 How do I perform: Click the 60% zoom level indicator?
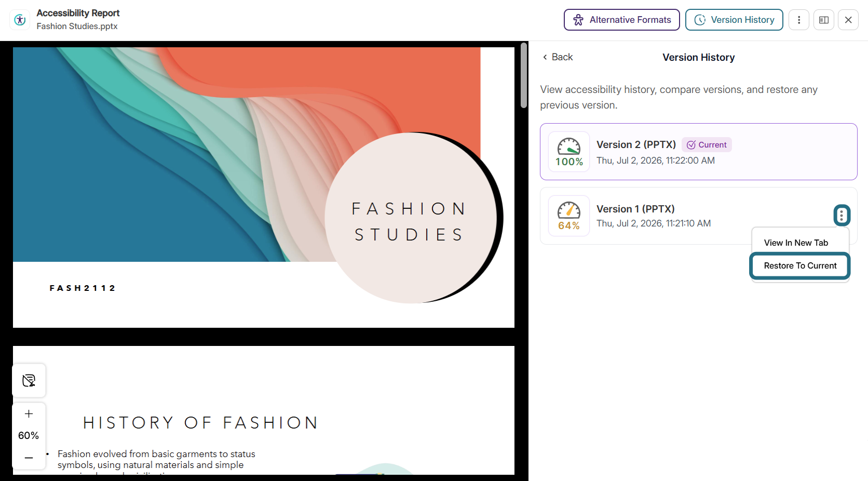[29, 435]
